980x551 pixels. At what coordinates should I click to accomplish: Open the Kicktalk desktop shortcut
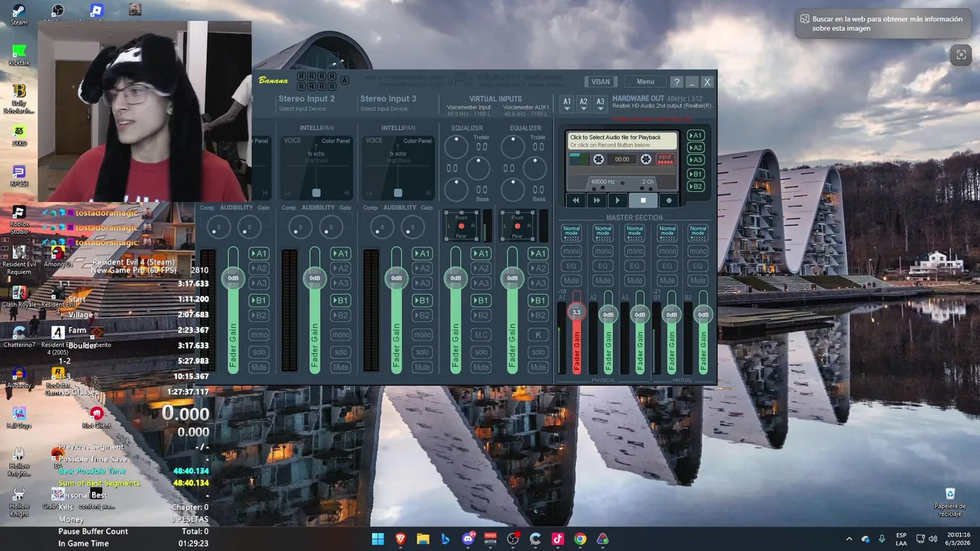click(x=19, y=54)
